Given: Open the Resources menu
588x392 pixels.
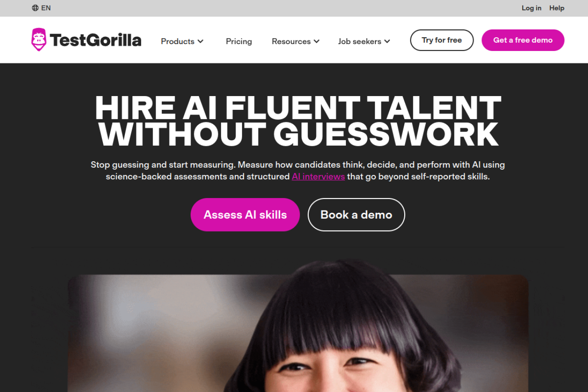Looking at the screenshot, I should [x=295, y=41].
